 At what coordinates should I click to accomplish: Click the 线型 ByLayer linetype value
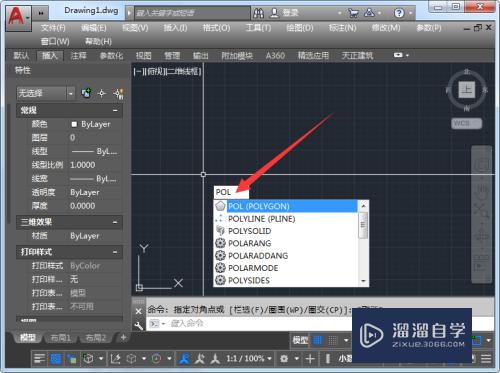click(94, 151)
